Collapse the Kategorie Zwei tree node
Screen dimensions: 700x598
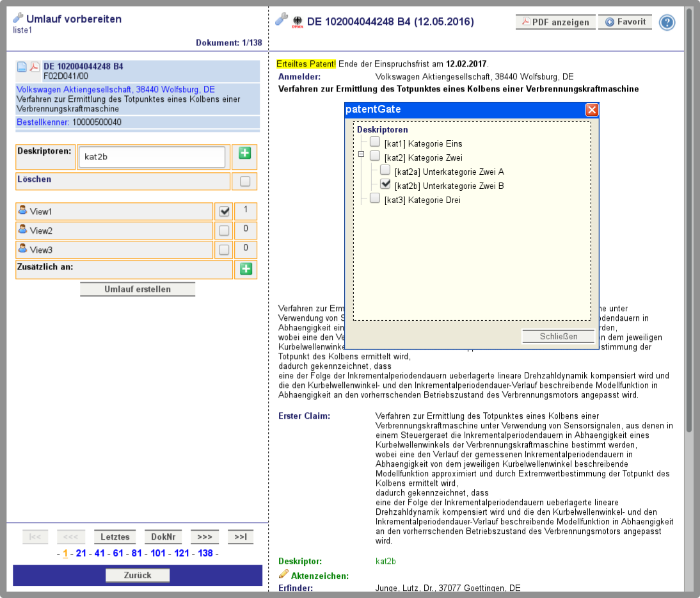coord(361,154)
